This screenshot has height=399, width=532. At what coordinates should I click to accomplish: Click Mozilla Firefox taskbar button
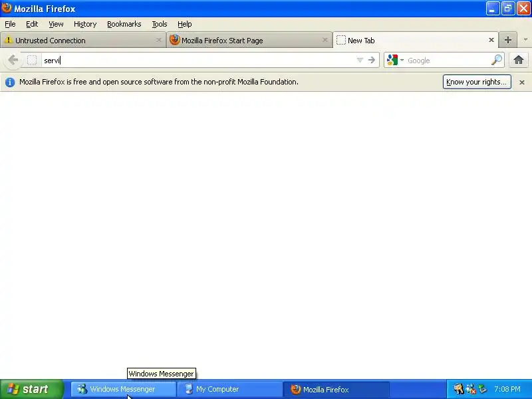point(336,389)
